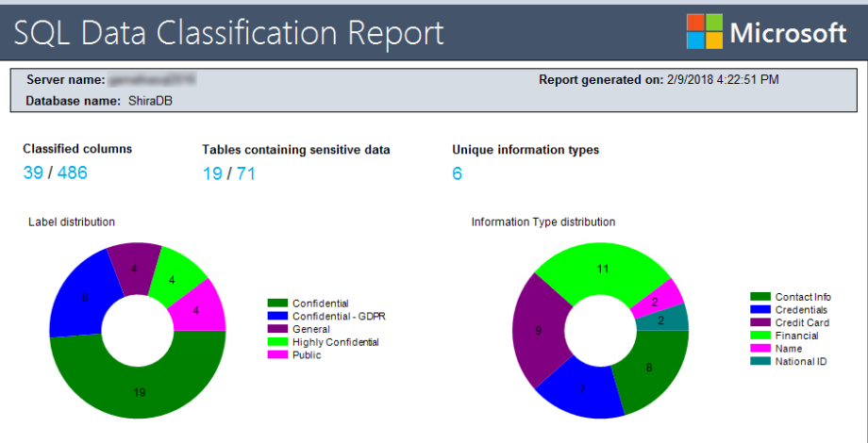
Task: Click the Confidential donut segment showing 19
Action: (x=139, y=390)
